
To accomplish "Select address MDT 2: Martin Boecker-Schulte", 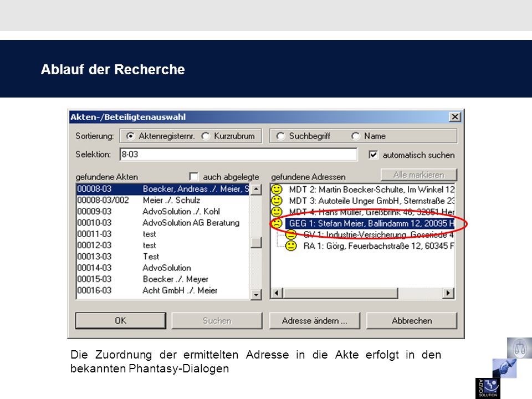I will (x=371, y=190).
